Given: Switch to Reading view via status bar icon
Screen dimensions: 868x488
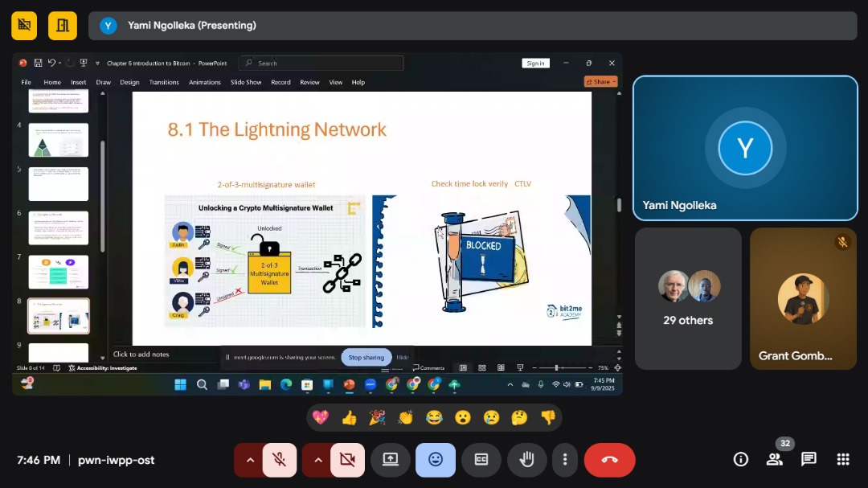Looking at the screenshot, I should (x=500, y=367).
